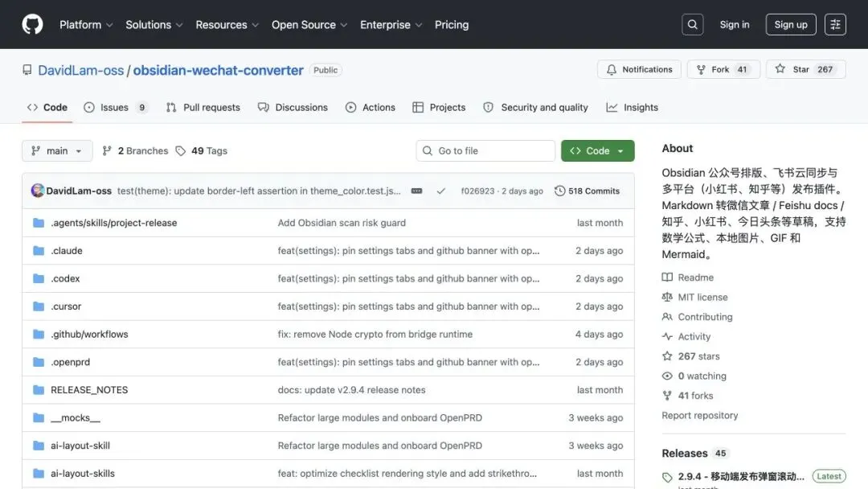This screenshot has width=868, height=489.
Task: Expand the Solutions menu
Action: [x=154, y=25]
